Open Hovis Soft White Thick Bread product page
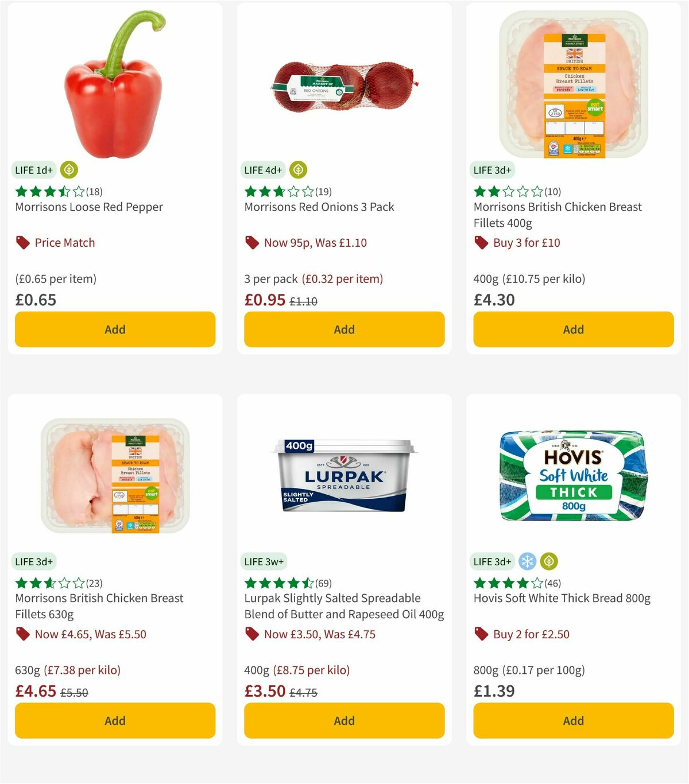 [562, 598]
